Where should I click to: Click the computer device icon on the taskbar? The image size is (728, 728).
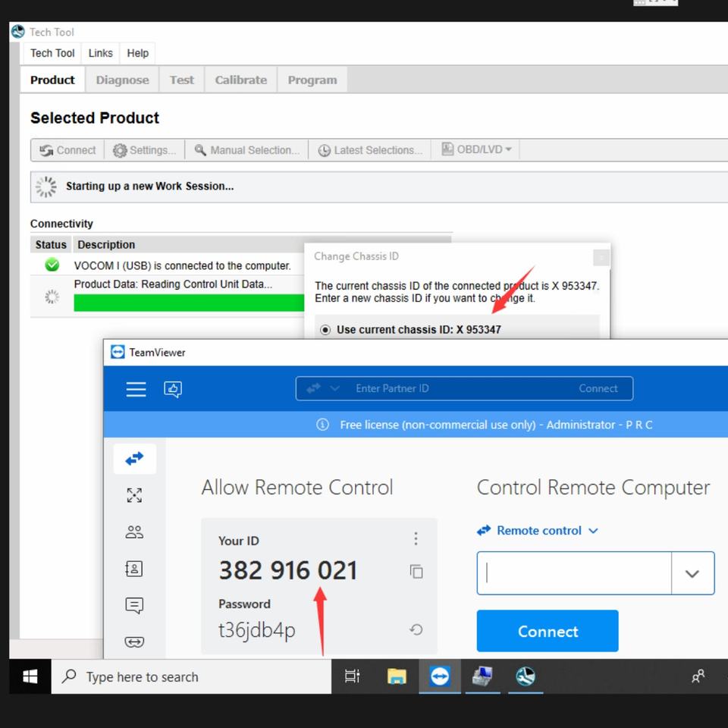click(482, 676)
